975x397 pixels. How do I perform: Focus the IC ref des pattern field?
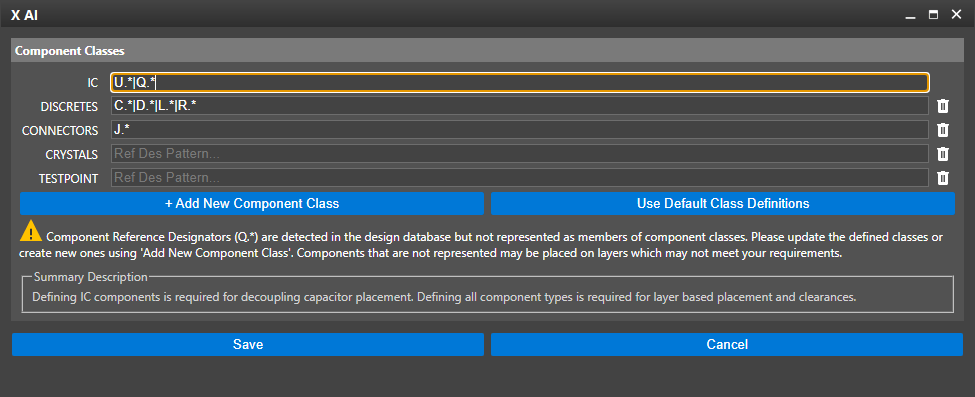(520, 82)
